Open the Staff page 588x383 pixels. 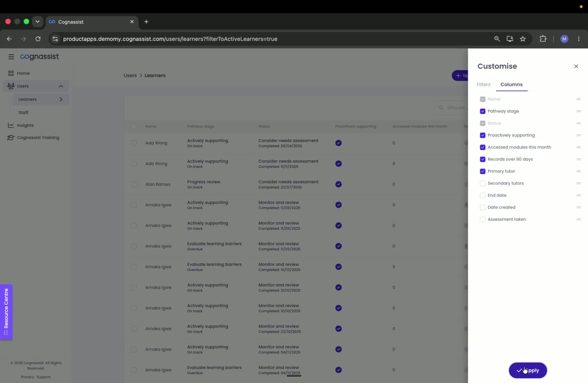click(x=23, y=112)
